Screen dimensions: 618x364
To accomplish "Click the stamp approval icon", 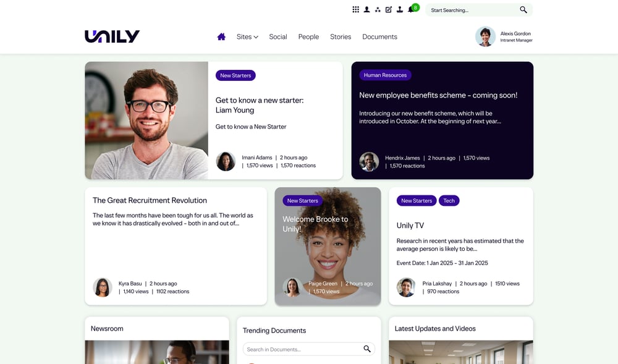I will [400, 9].
